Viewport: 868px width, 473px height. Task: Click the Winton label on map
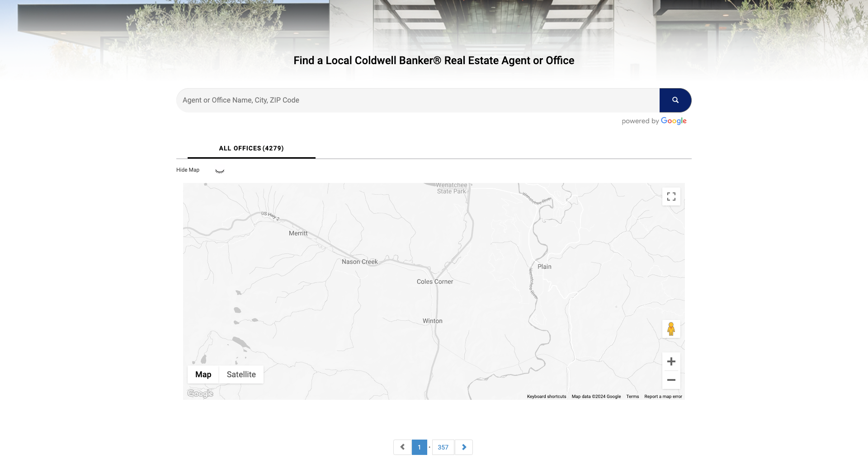(433, 321)
